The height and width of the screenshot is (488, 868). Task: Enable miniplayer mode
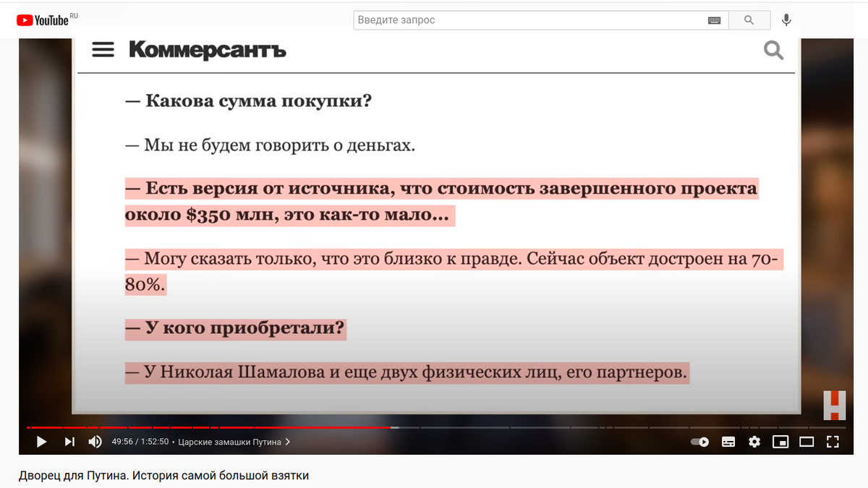[x=780, y=442]
